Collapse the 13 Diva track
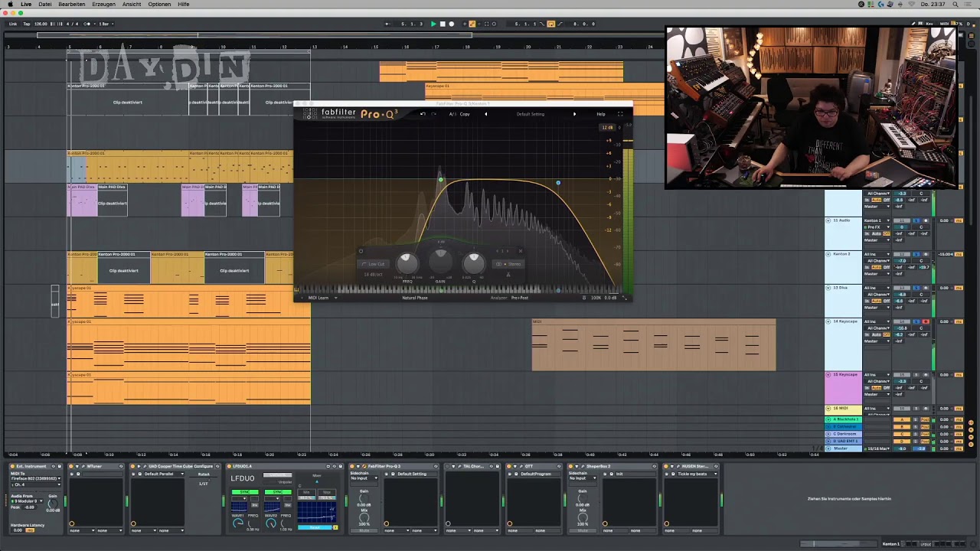980x551 pixels. pos(828,288)
